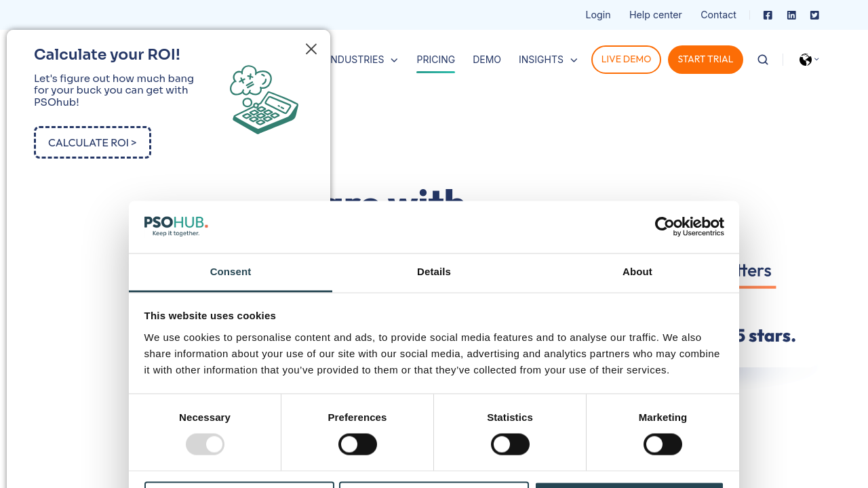This screenshot has width=868, height=488.
Task: Click the search magnifier icon
Action: point(763,60)
